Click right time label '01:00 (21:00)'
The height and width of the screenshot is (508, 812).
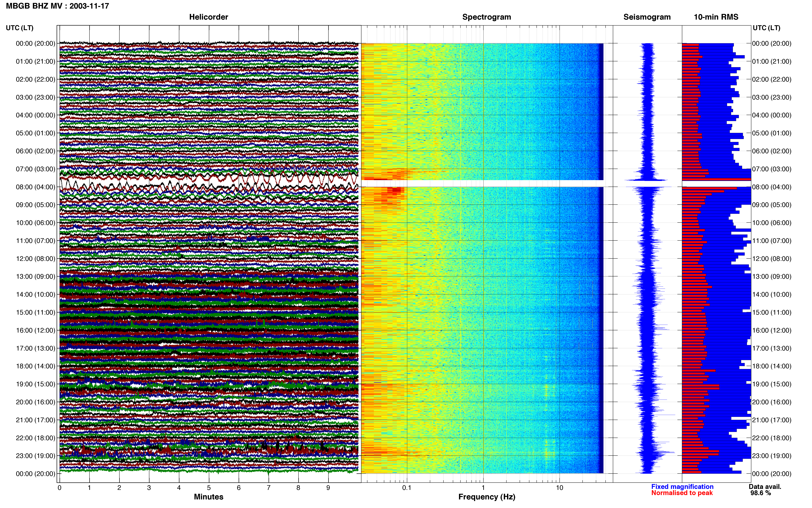[x=772, y=61]
